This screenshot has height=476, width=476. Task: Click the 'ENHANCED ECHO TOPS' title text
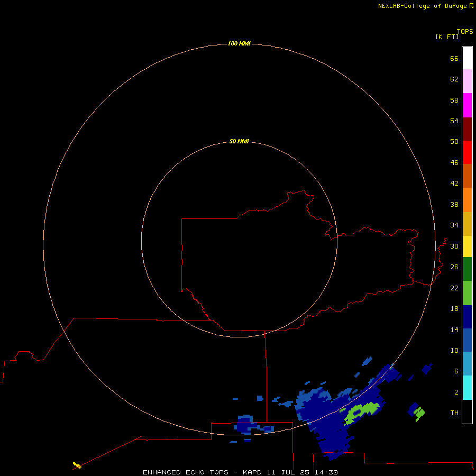(x=186, y=472)
